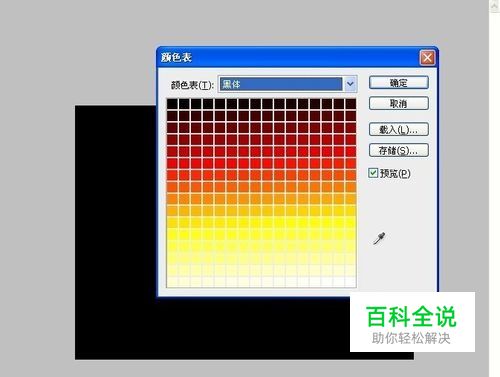Image resolution: width=500 pixels, height=377 pixels.
Task: Toggle the 预览(P) checkbox
Action: tap(373, 173)
